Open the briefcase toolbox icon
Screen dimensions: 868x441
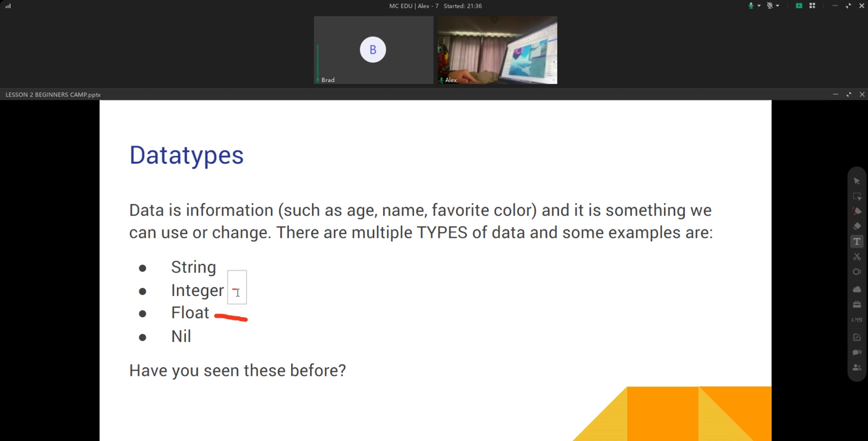pyautogui.click(x=857, y=305)
